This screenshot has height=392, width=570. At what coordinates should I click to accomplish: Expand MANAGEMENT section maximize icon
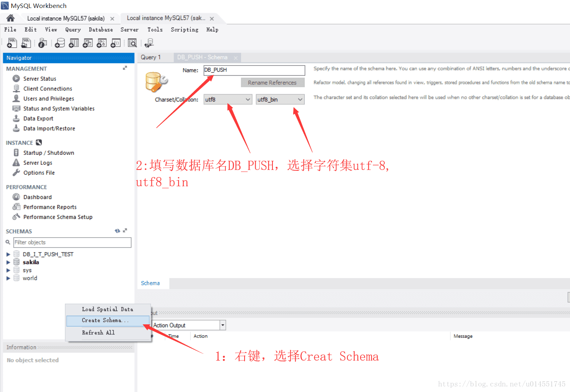click(125, 68)
